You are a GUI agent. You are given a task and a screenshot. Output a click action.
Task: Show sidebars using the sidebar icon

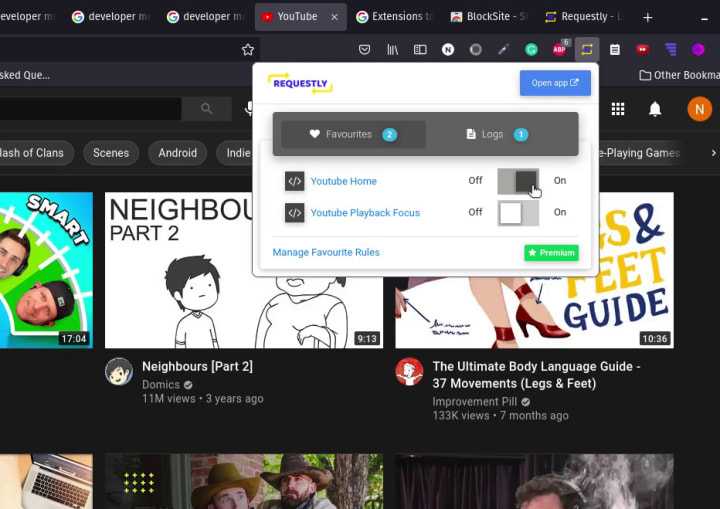(x=420, y=49)
